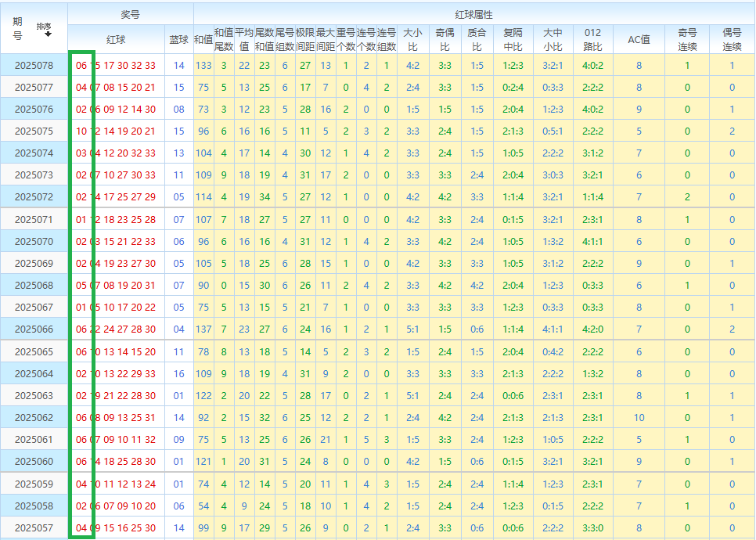
Task: Select issue number 2025074
Action: pos(34,153)
